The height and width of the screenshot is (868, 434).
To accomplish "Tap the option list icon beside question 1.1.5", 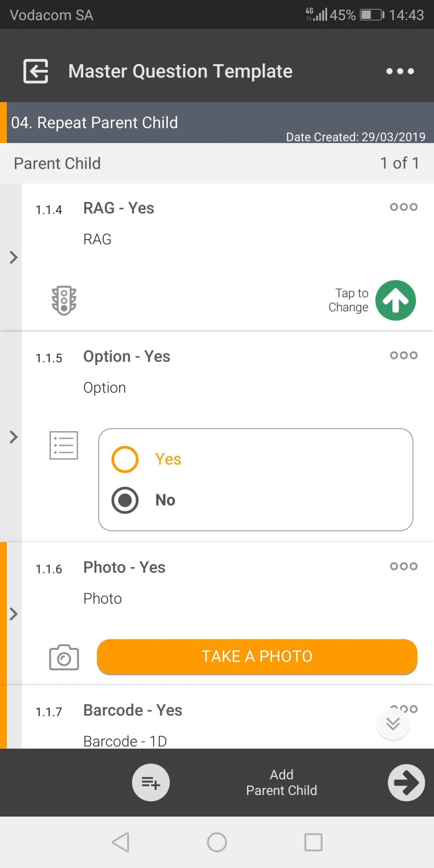I will [63, 445].
